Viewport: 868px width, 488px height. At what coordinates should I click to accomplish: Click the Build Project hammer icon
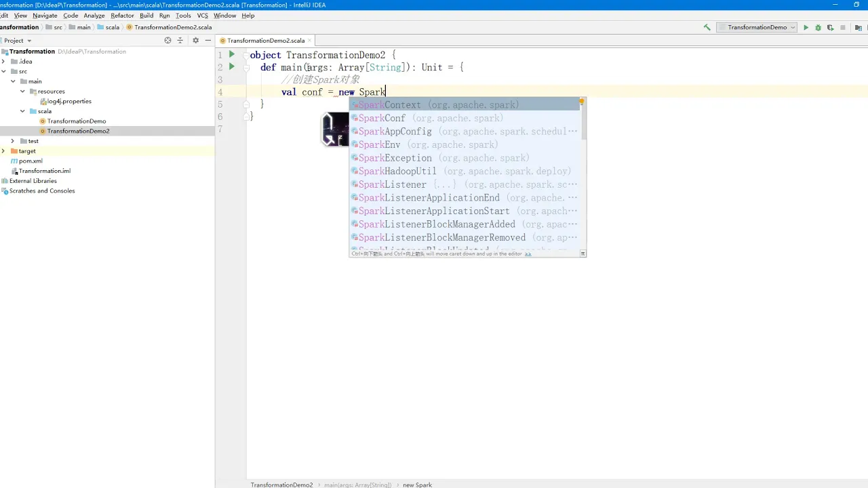tap(707, 28)
